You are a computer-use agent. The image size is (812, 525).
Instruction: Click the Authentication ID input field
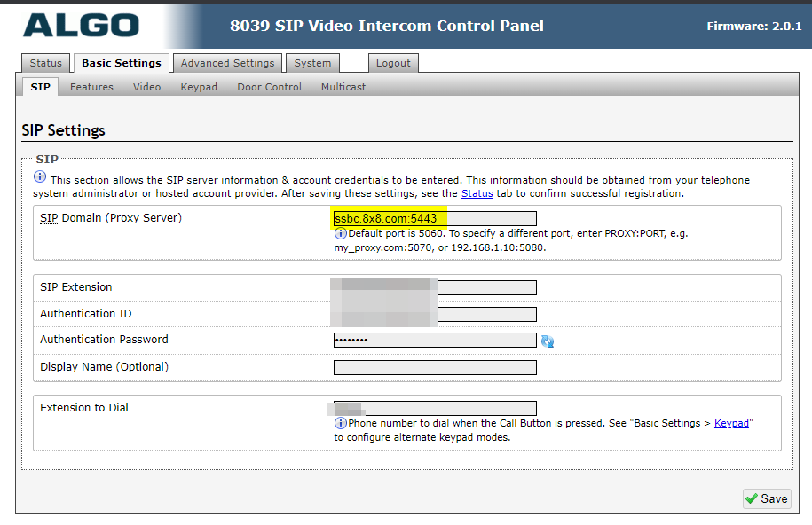(x=435, y=314)
